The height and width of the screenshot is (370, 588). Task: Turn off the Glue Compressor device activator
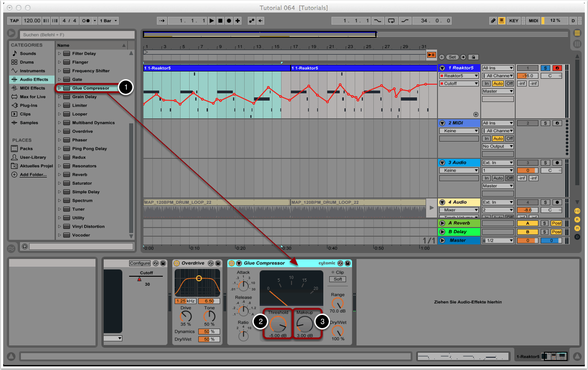pos(231,263)
